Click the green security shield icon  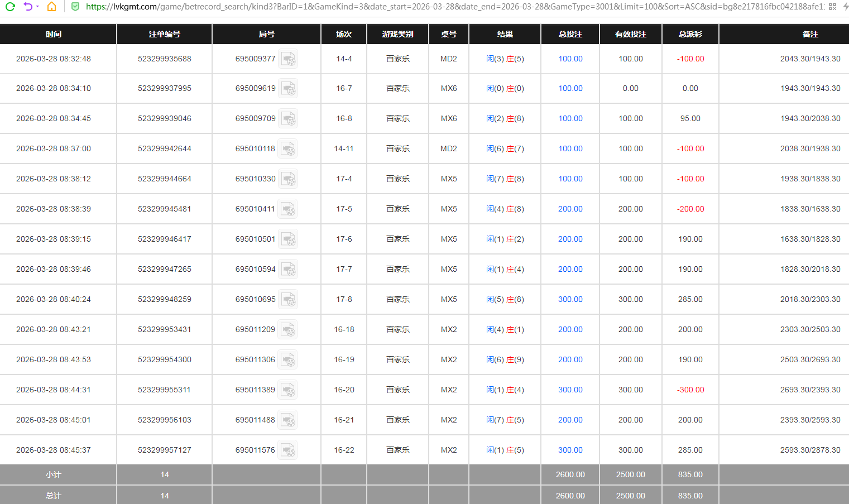[75, 7]
